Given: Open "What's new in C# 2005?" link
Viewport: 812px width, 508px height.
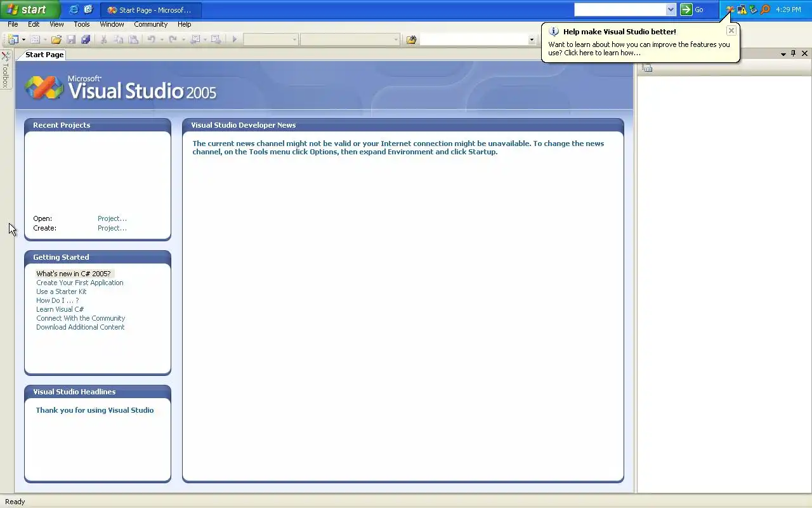Looking at the screenshot, I should click(73, 274).
